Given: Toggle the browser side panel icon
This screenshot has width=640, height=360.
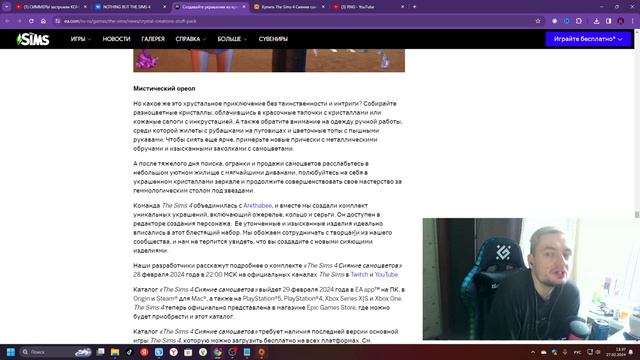Looking at the screenshot, I should (x=609, y=21).
